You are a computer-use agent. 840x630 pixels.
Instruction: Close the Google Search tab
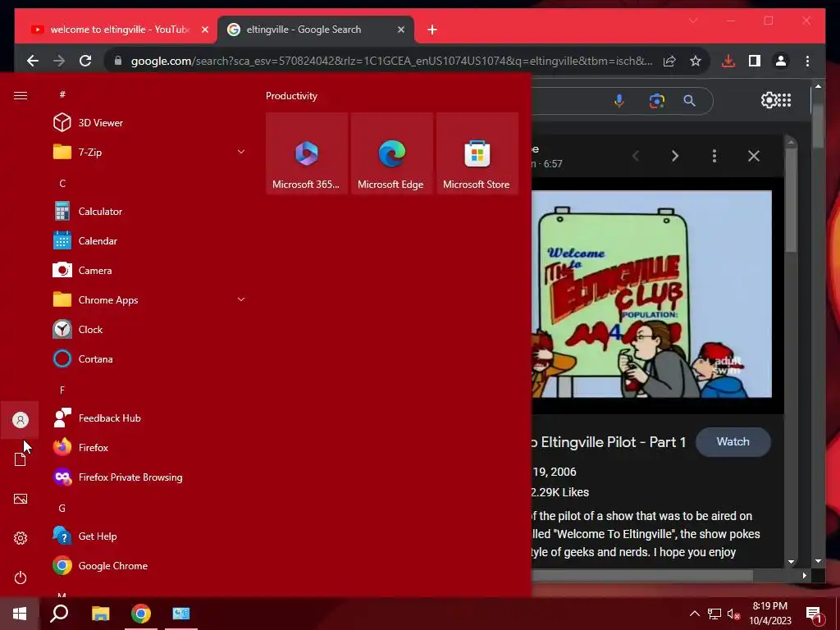[x=400, y=30]
